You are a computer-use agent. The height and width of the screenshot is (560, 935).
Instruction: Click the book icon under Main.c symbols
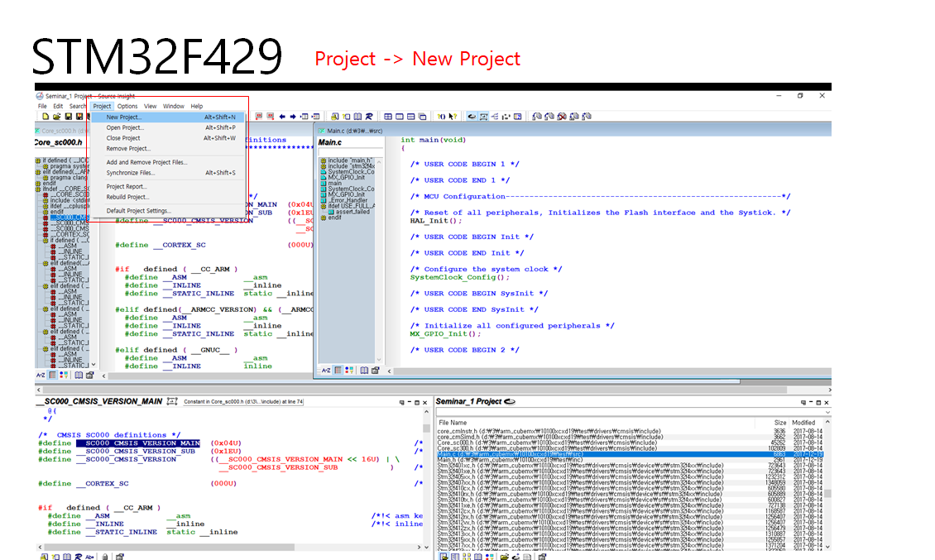(x=364, y=371)
